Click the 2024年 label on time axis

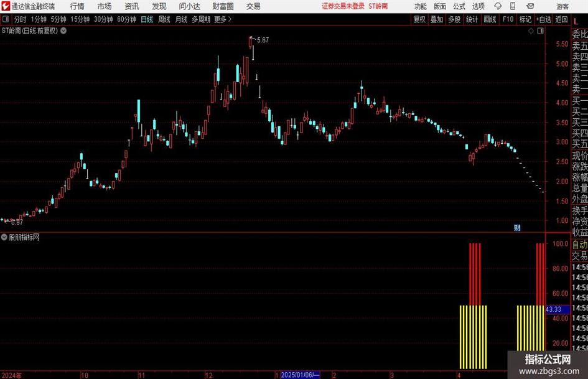tap(12, 375)
